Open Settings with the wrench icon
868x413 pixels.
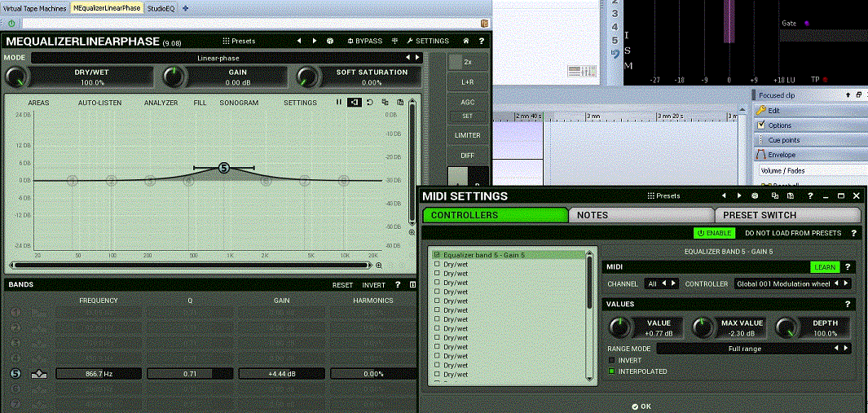point(427,41)
